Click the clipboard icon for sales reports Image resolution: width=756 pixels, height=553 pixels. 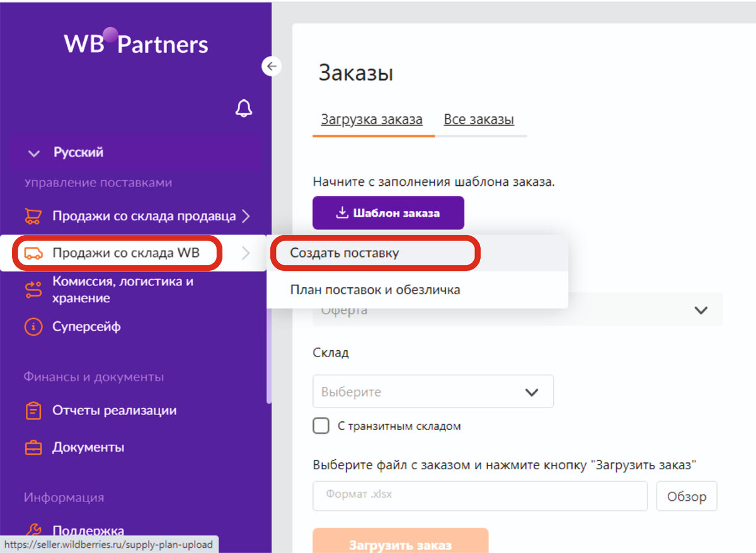pyautogui.click(x=33, y=411)
